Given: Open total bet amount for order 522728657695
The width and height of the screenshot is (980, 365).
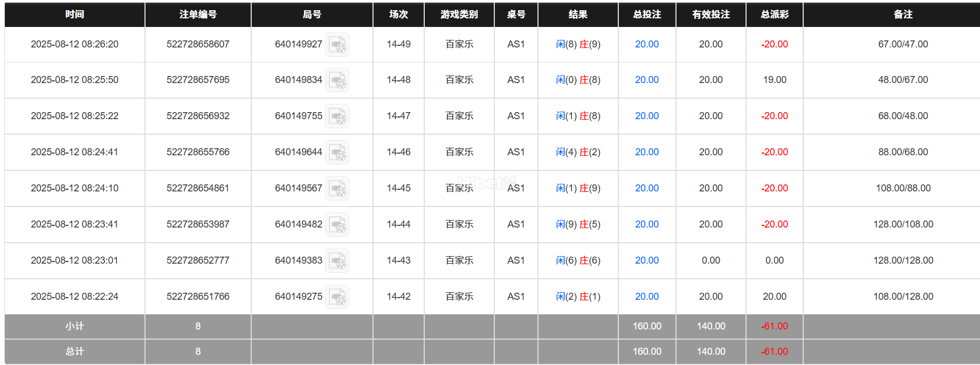Looking at the screenshot, I should tap(646, 80).
